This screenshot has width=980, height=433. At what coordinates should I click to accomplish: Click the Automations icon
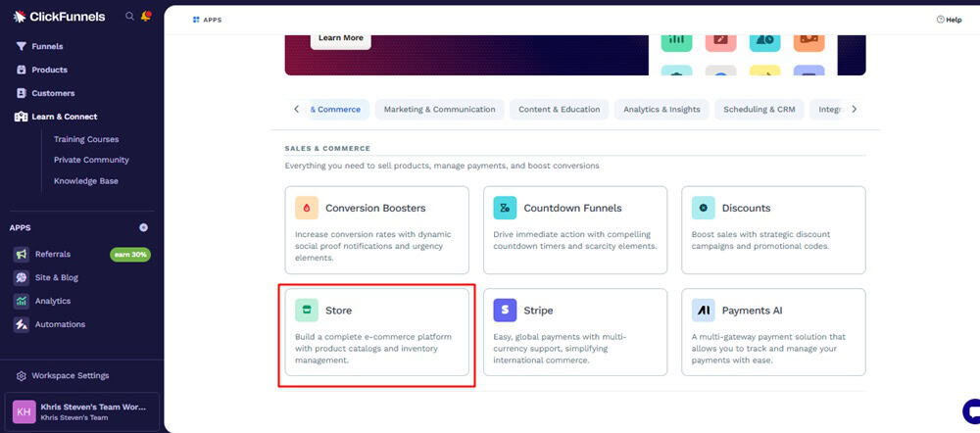[x=22, y=324]
